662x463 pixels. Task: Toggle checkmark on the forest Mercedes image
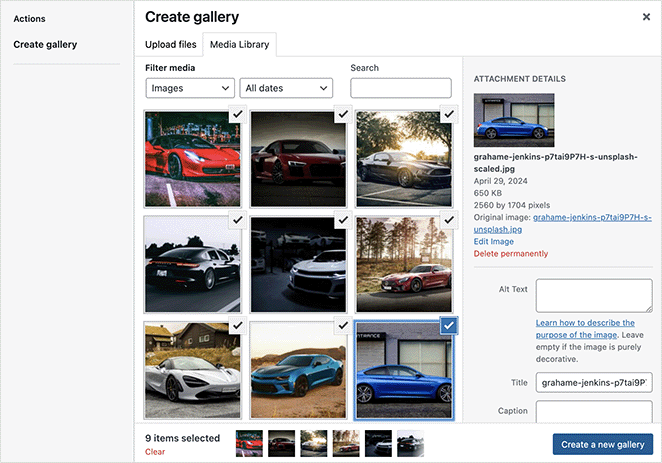(x=448, y=220)
